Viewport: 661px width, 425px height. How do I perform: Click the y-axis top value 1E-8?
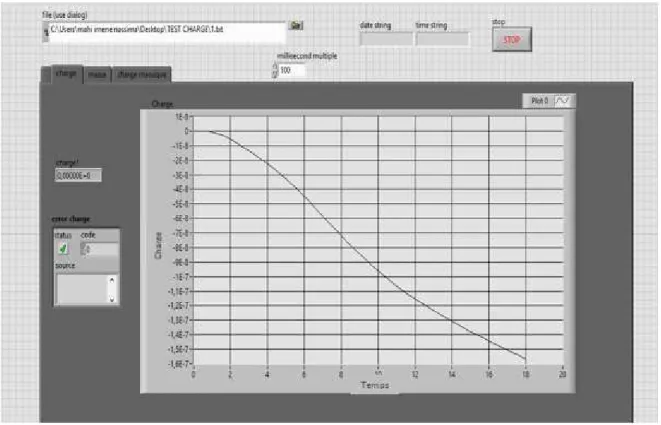click(181, 116)
